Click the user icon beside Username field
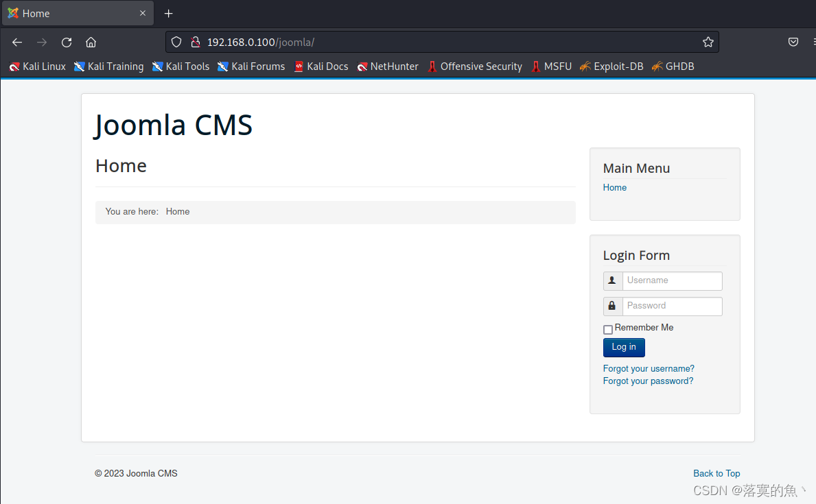The image size is (816, 504). [613, 281]
